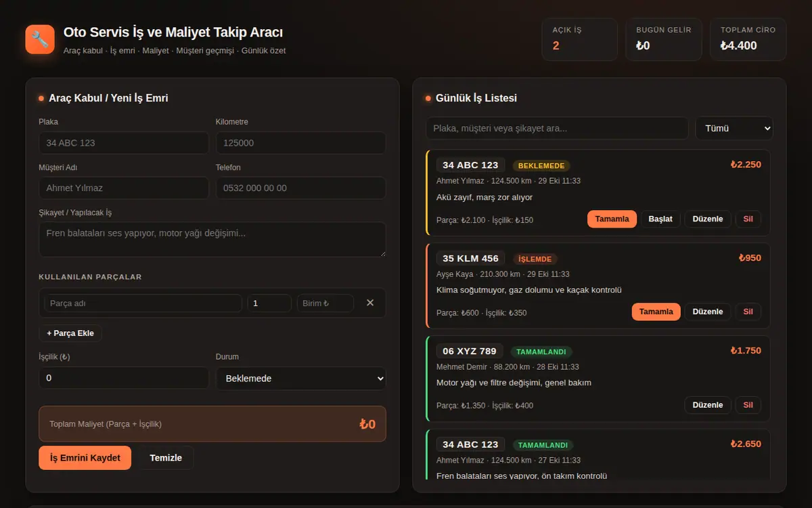
Task: Click the 06 XYZ 789 plate label
Action: pos(470,351)
